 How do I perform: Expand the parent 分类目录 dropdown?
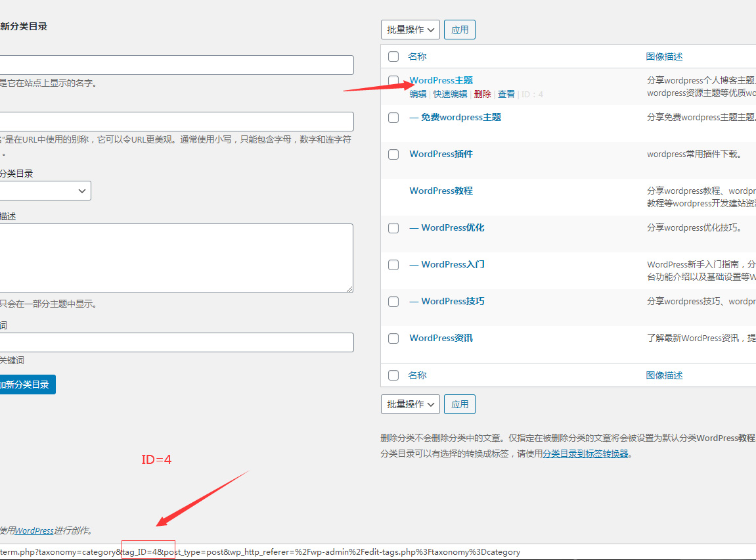click(x=45, y=191)
